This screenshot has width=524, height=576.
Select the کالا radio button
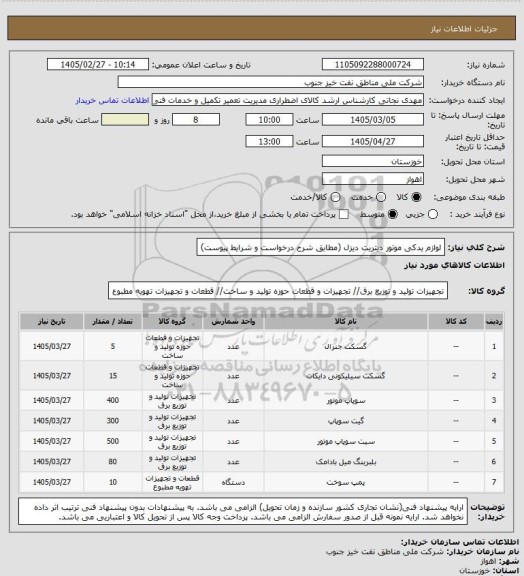[416, 197]
